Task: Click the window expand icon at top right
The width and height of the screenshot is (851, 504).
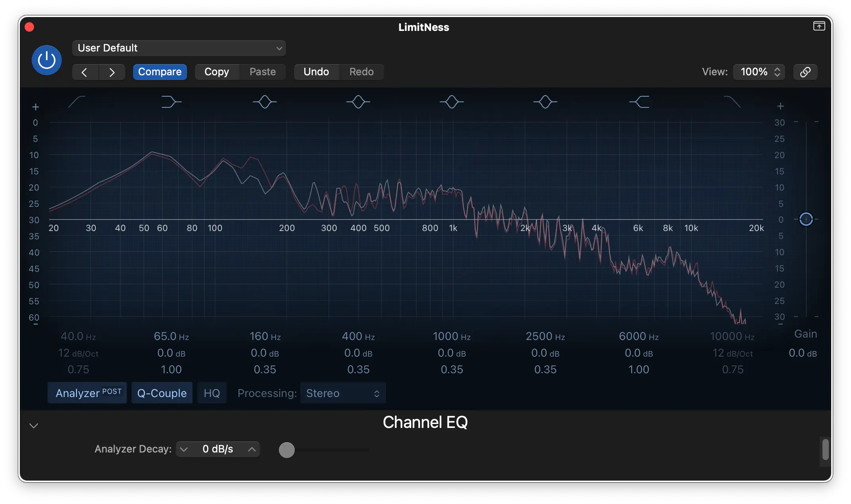Action: click(x=819, y=26)
